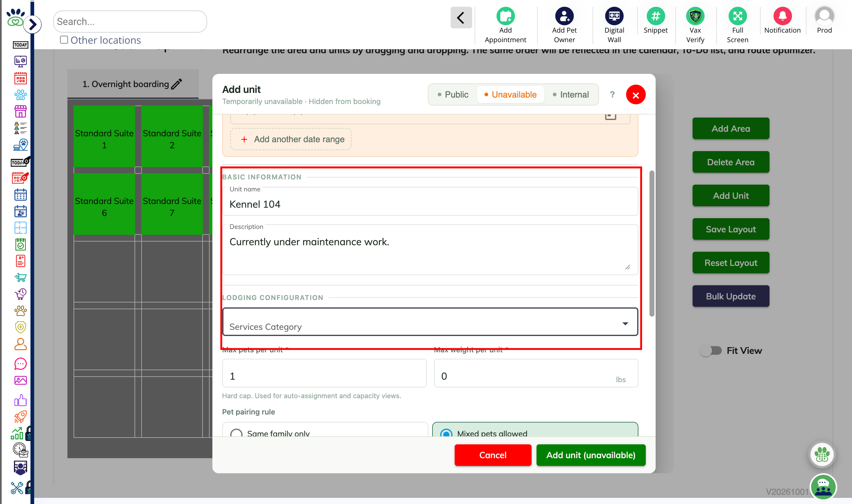852x504 pixels.
Task: Open the Prod user profile menu
Action: (824, 16)
